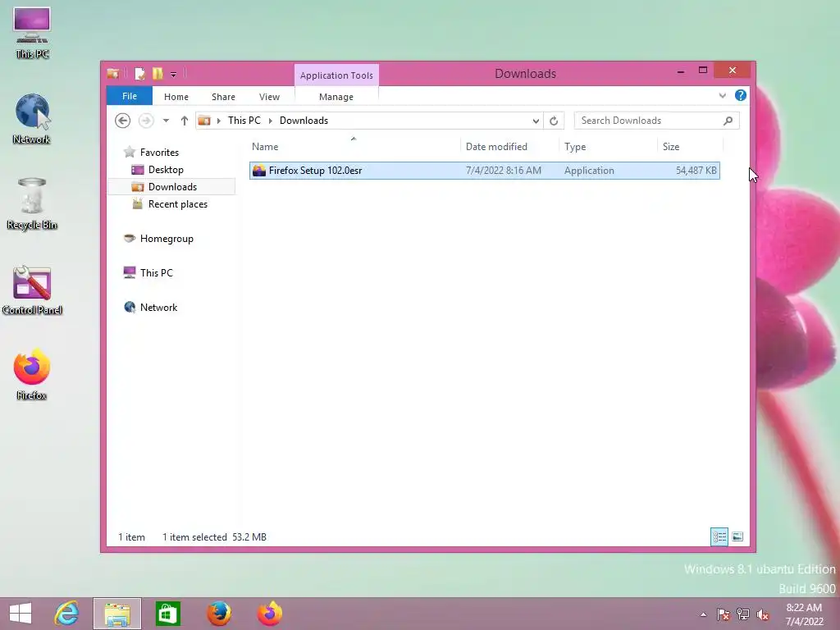This screenshot has width=840, height=630.
Task: Click the 7/4/2022 8:16 AM date cell
Action: [x=504, y=171]
